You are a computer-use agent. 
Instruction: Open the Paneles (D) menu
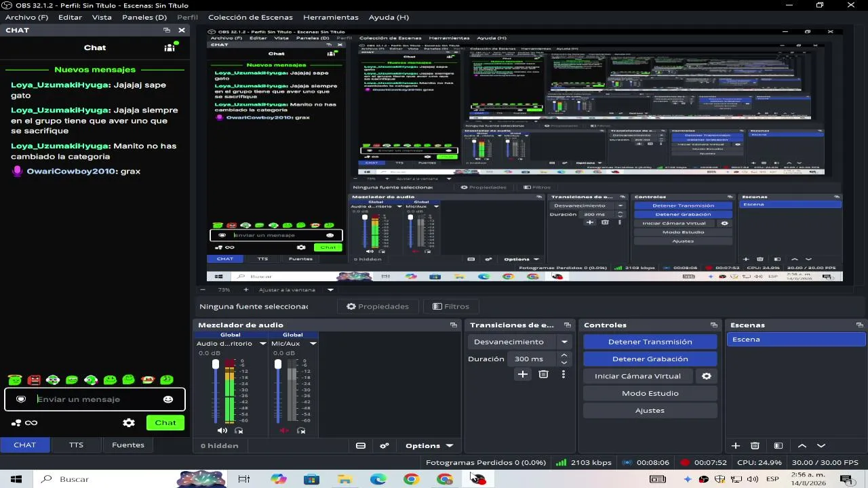pos(144,17)
